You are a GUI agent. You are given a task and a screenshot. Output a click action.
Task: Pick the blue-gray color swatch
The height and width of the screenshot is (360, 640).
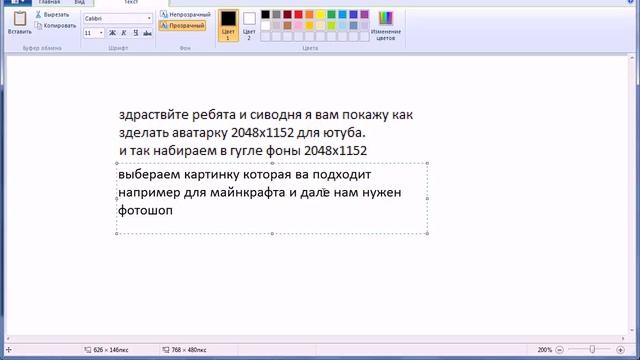(x=353, y=26)
